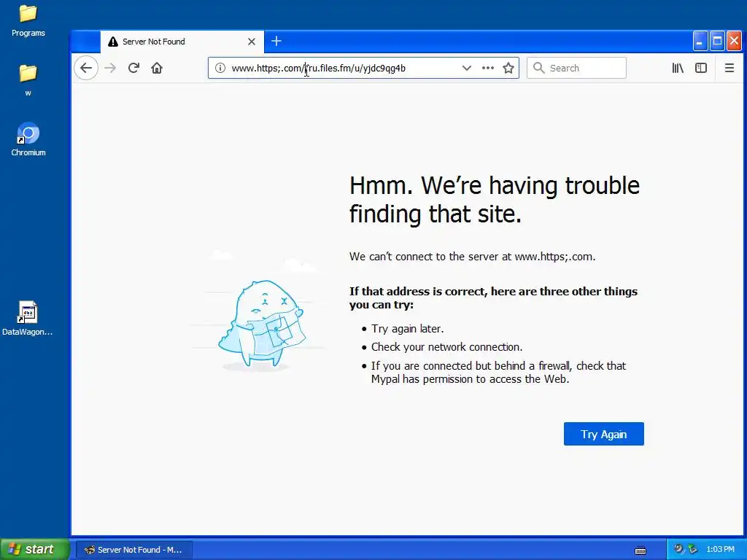Click the forward navigation arrow
747x560 pixels.
tap(110, 68)
